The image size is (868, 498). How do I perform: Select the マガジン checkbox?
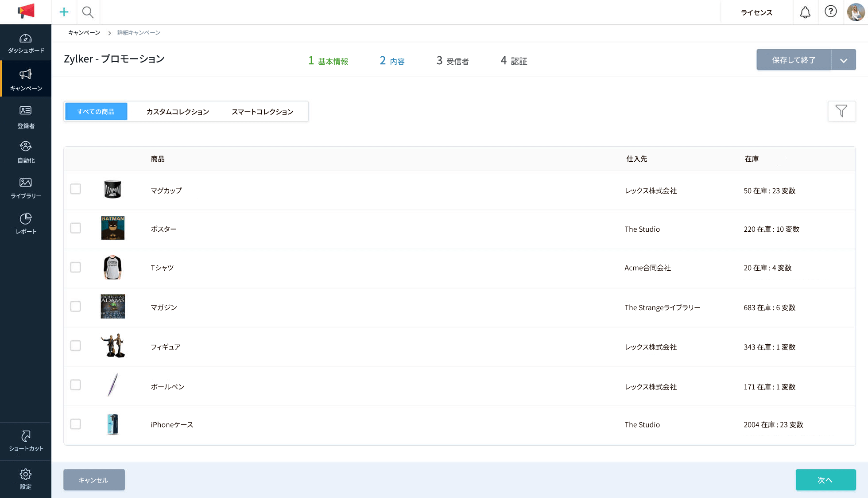76,307
